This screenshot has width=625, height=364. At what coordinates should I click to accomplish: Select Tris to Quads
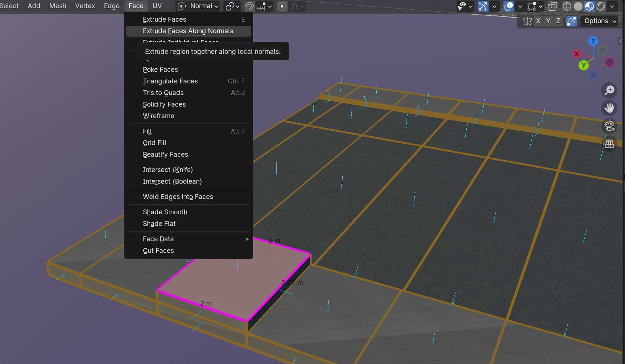[x=189, y=93]
